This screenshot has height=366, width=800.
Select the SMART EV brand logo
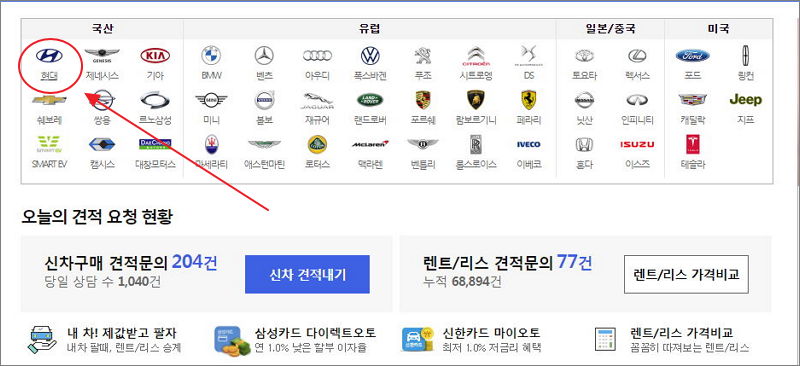click(49, 144)
